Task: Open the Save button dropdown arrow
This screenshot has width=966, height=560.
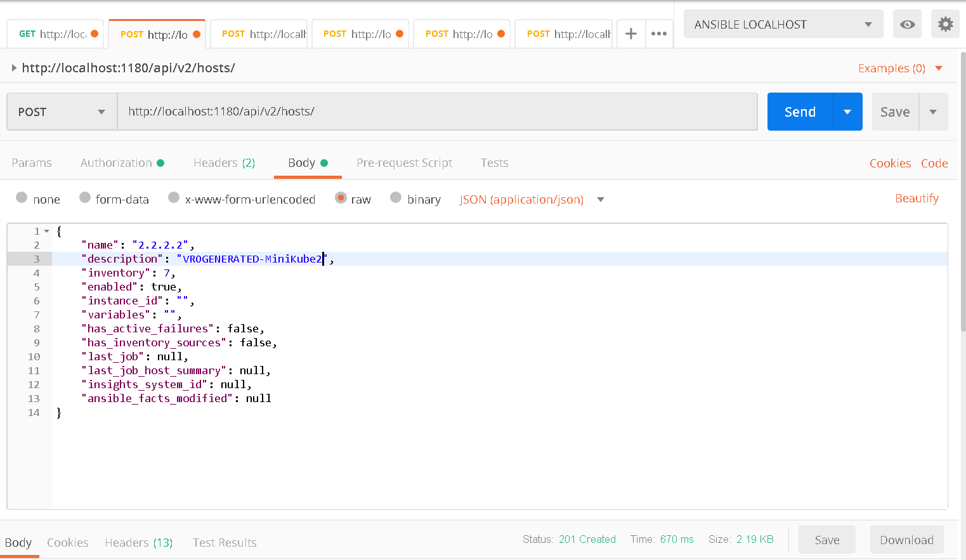Action: pos(933,112)
